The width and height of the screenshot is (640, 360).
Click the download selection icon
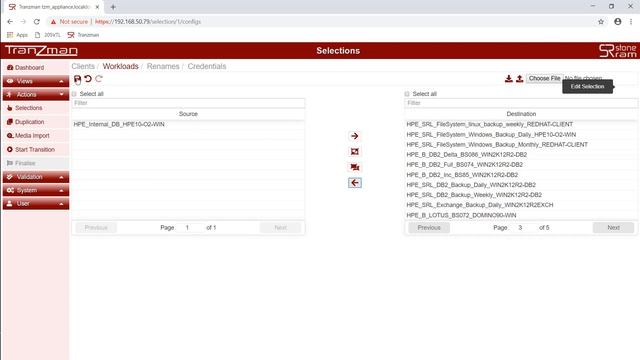point(509,78)
